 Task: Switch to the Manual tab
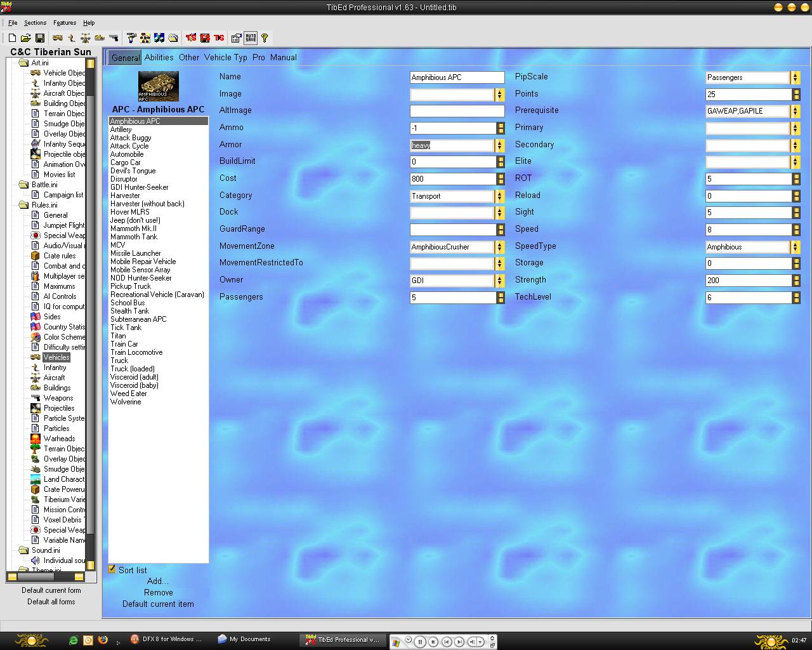coord(284,57)
